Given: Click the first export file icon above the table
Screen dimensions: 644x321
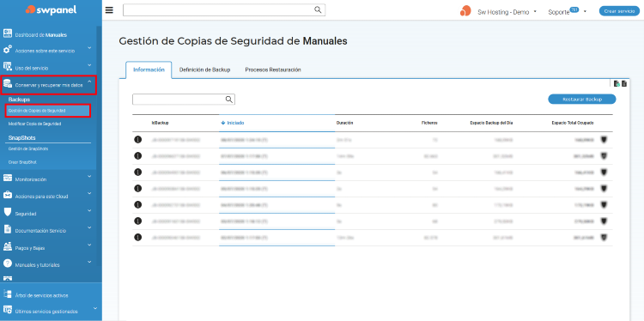Looking at the screenshot, I should pos(617,84).
